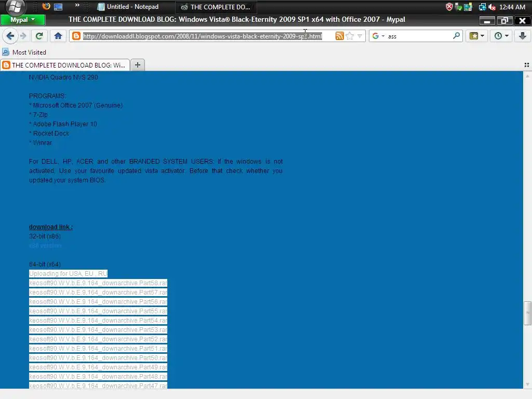Image resolution: width=532 pixels, height=399 pixels.
Task: List all tabs with the grid icon
Action: (x=527, y=65)
